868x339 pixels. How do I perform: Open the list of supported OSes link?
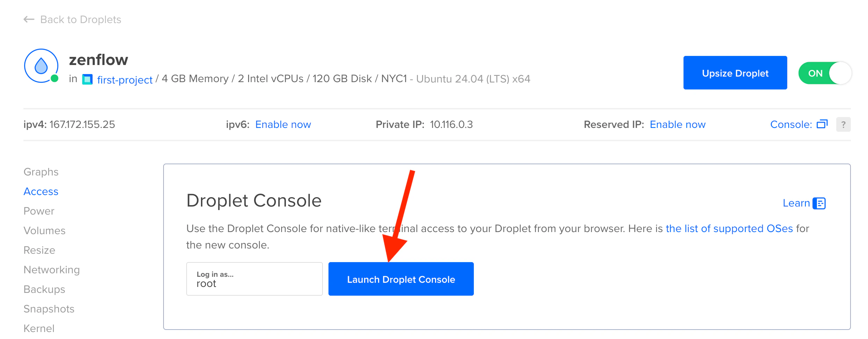(x=729, y=229)
